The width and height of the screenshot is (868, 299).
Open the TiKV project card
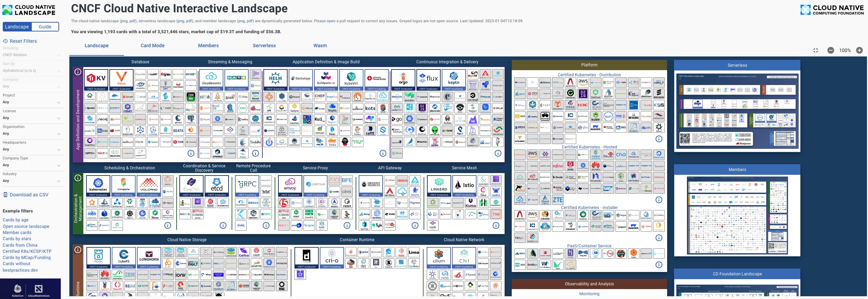click(96, 80)
